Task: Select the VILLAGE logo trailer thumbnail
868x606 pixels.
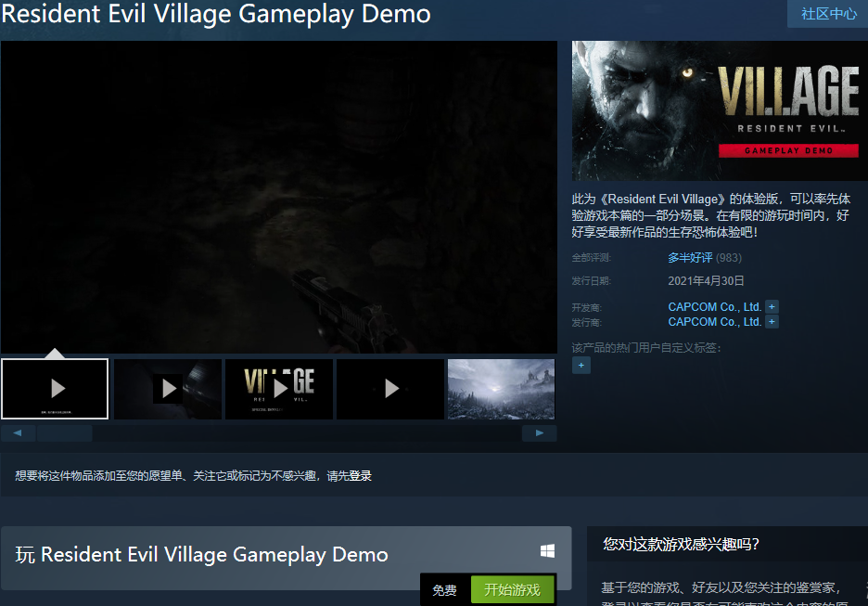Action: [279, 389]
